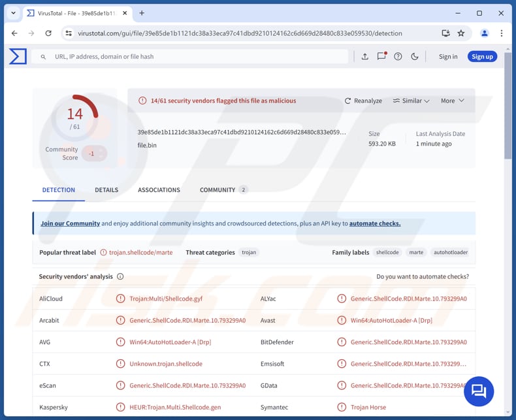
Task: Reload the page with refresh icon
Action: click(48, 33)
